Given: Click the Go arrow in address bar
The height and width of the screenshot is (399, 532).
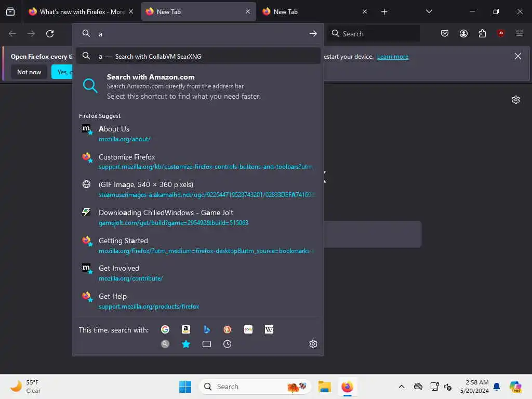Looking at the screenshot, I should 313,34.
